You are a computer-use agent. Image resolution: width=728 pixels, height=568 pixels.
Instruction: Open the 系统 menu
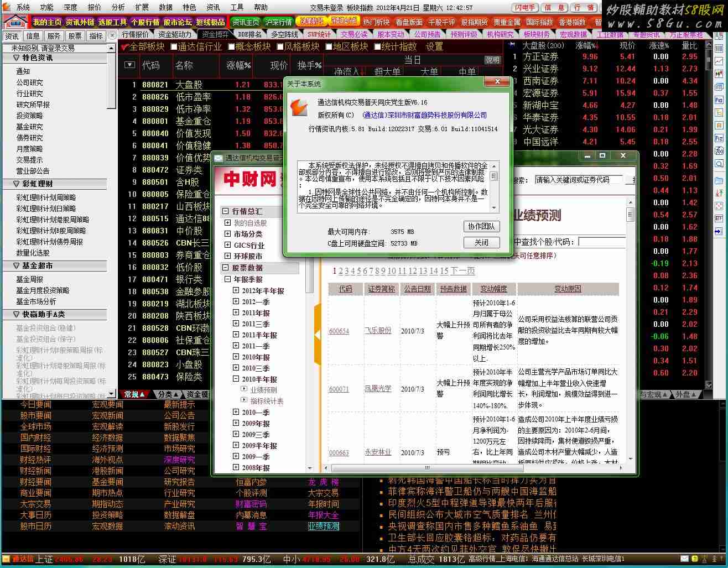click(23, 7)
